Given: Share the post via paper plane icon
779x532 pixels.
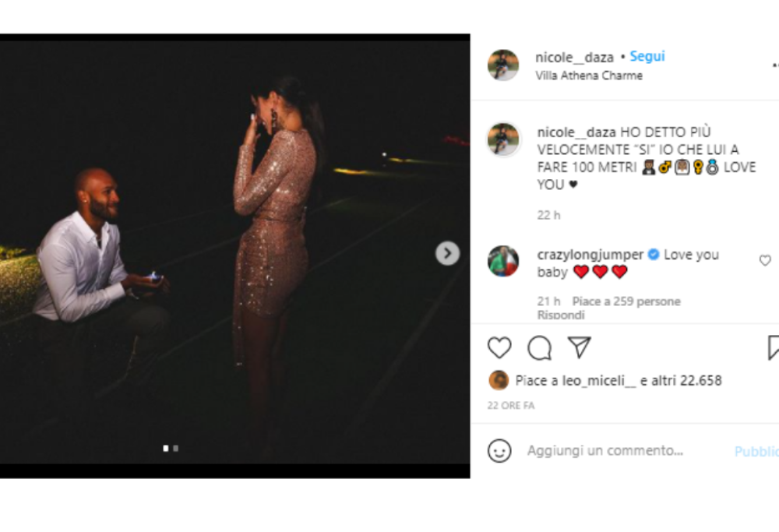Looking at the screenshot, I should click(x=579, y=347).
